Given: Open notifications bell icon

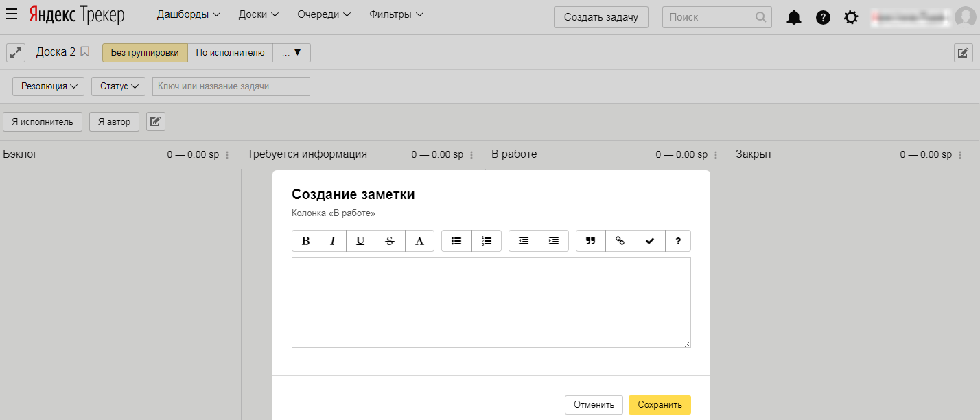Looking at the screenshot, I should coord(794,18).
